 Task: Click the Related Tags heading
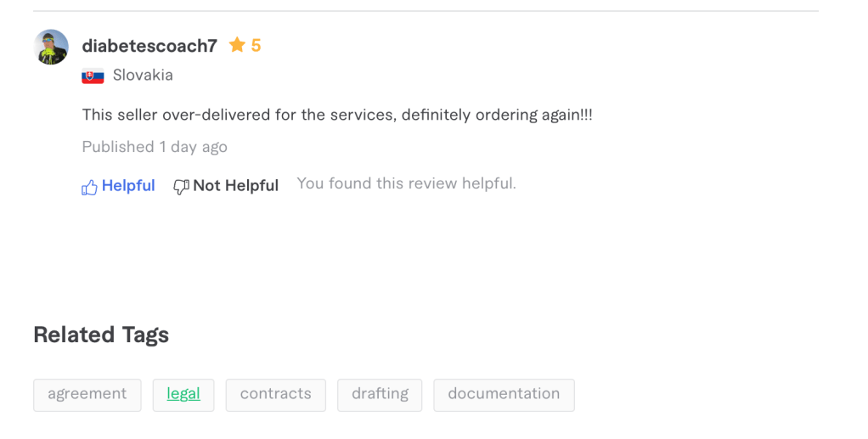[x=101, y=335]
